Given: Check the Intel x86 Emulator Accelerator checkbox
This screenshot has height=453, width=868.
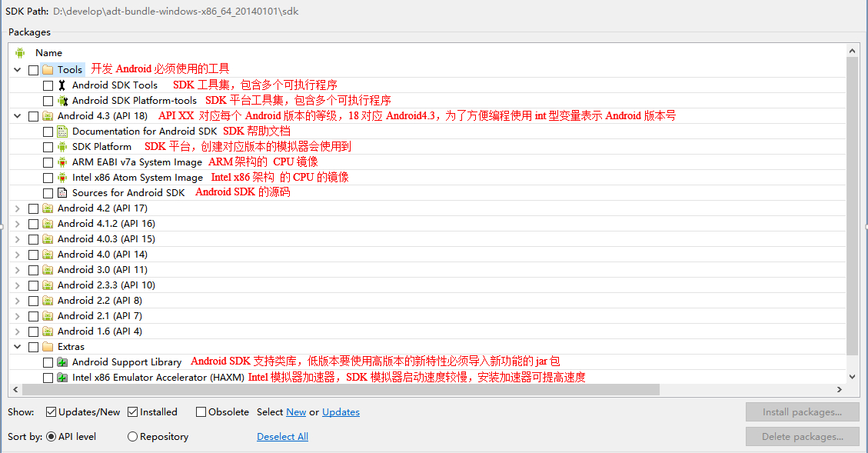Looking at the screenshot, I should pos(48,378).
